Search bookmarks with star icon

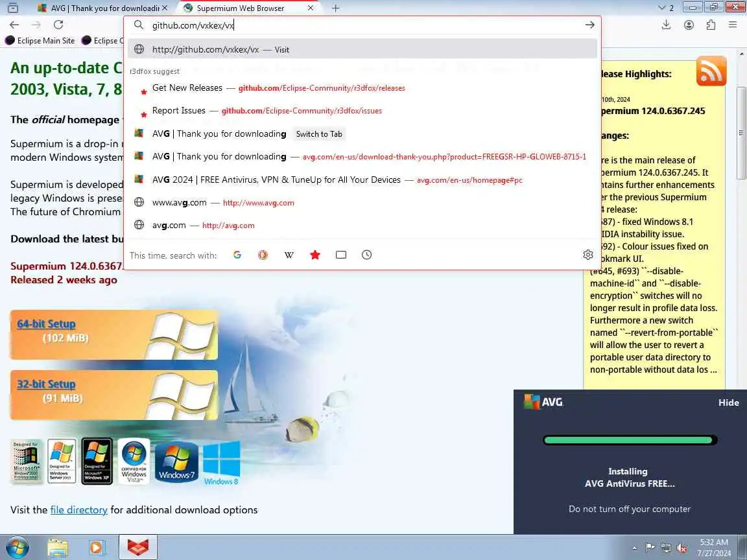coord(315,255)
